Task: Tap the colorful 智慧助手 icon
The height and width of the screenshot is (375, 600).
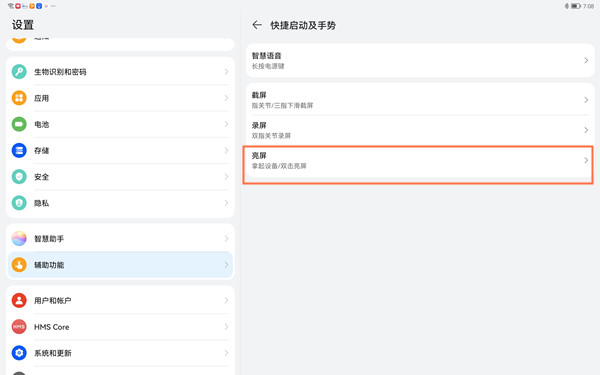Action: (x=19, y=238)
